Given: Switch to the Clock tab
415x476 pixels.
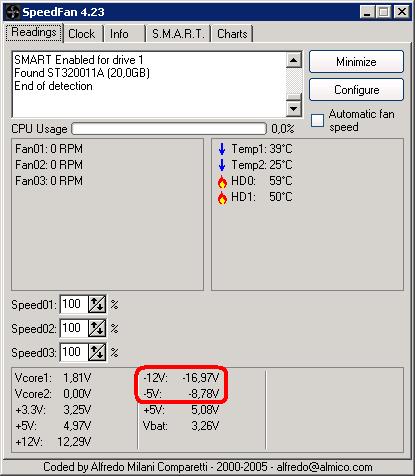Looking at the screenshot, I should 82,34.
